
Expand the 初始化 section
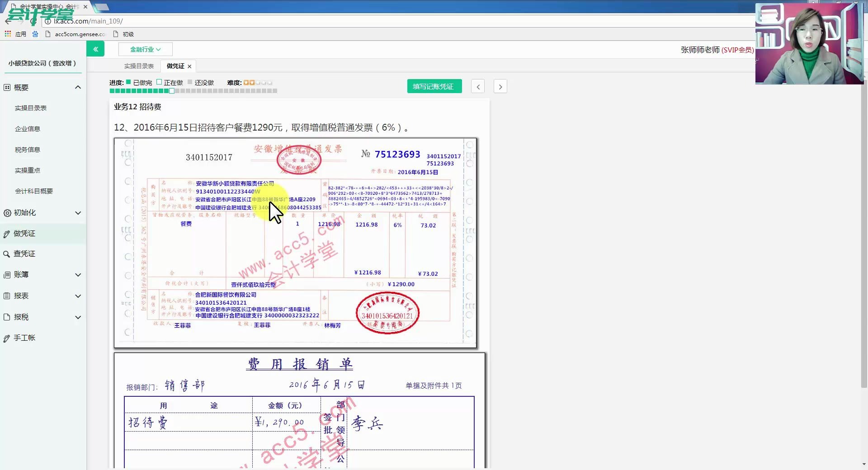pos(78,213)
